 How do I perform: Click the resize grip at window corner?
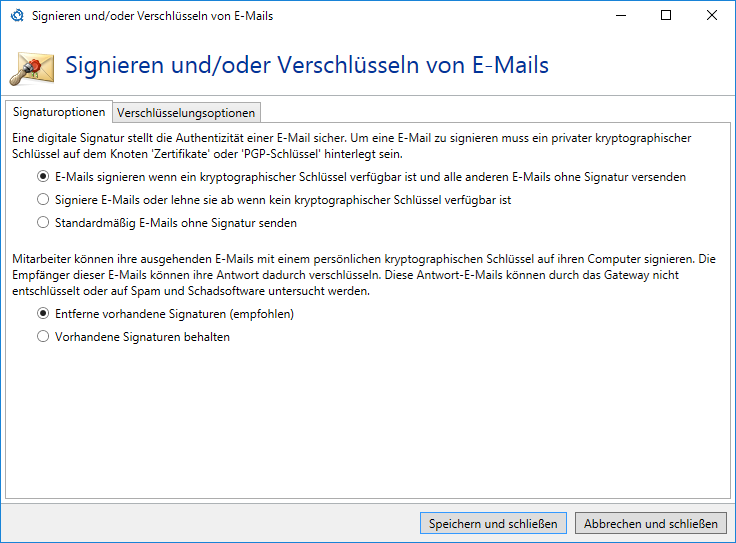(730, 537)
